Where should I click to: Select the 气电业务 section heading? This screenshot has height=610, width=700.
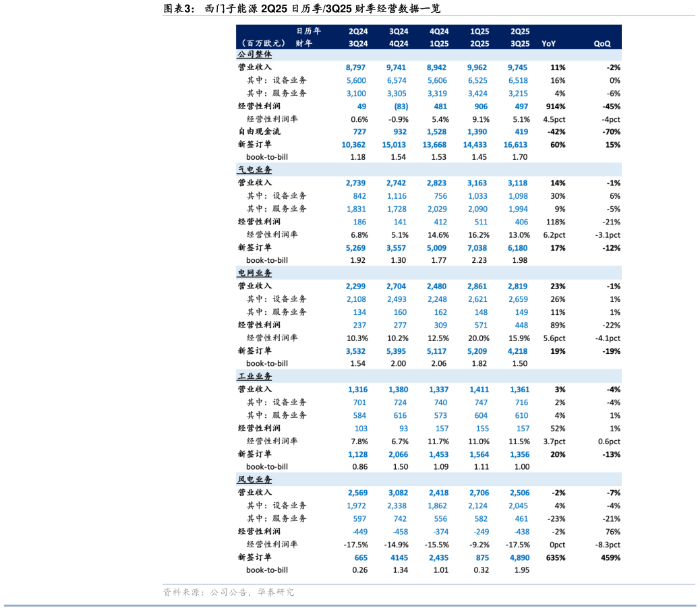point(255,170)
